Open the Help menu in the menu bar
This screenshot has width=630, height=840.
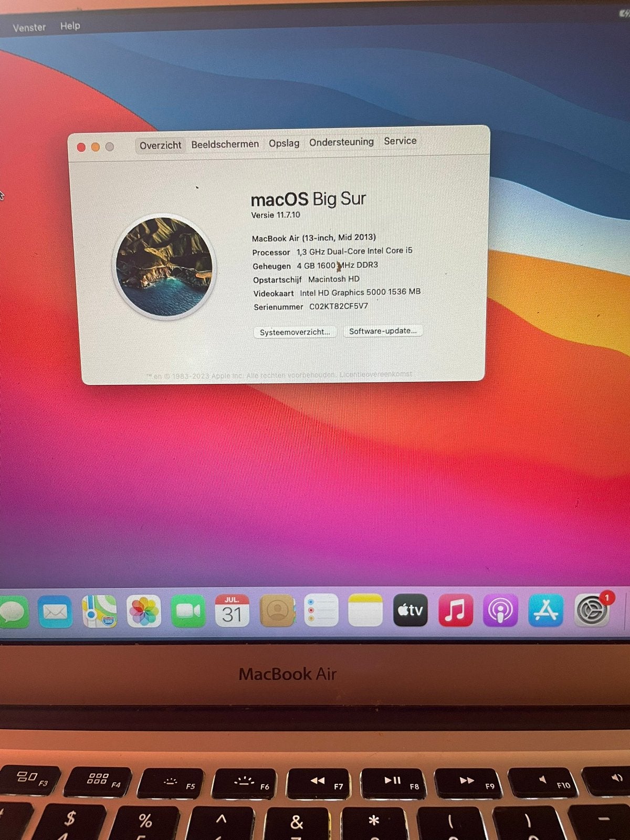point(70,26)
